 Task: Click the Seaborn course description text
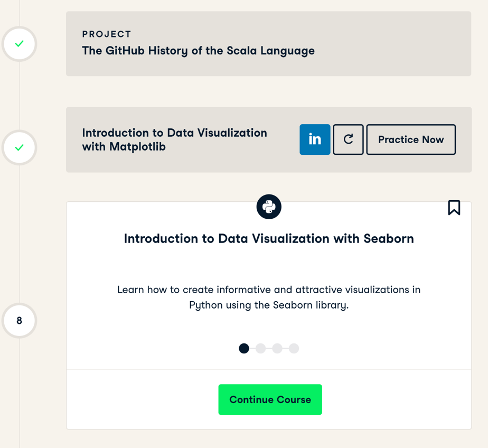[x=269, y=297]
